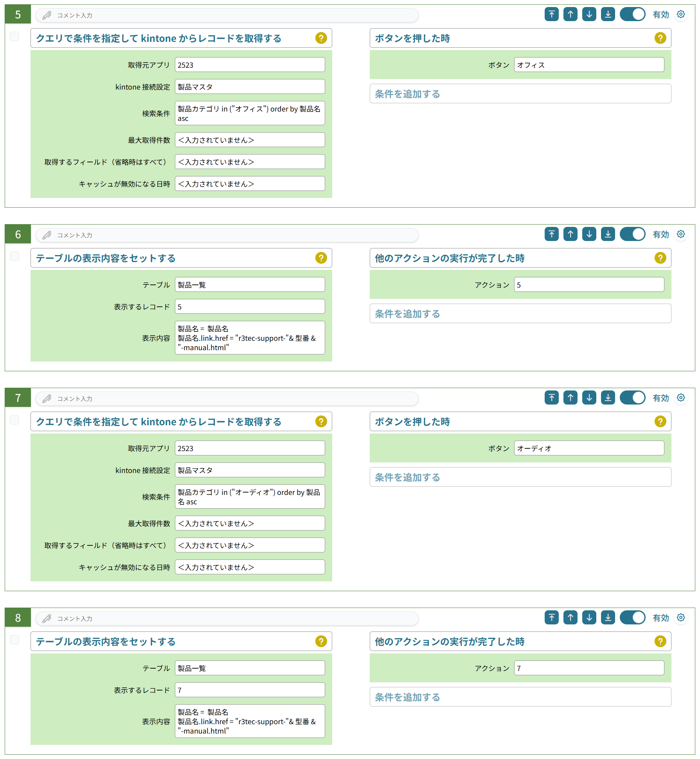Image resolution: width=700 pixels, height=759 pixels.
Task: Edit row 5 取得元アプリ field 2523
Action: pyautogui.click(x=250, y=65)
